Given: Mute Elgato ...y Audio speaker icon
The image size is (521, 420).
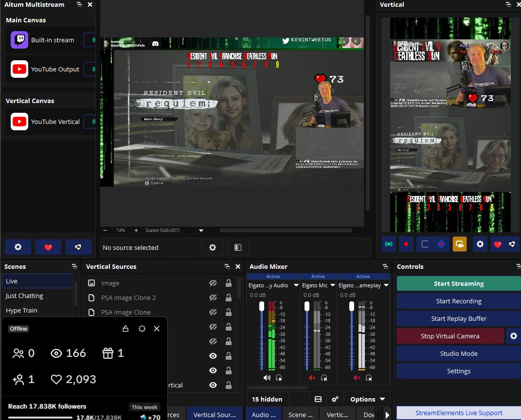Looking at the screenshot, I should click(267, 378).
